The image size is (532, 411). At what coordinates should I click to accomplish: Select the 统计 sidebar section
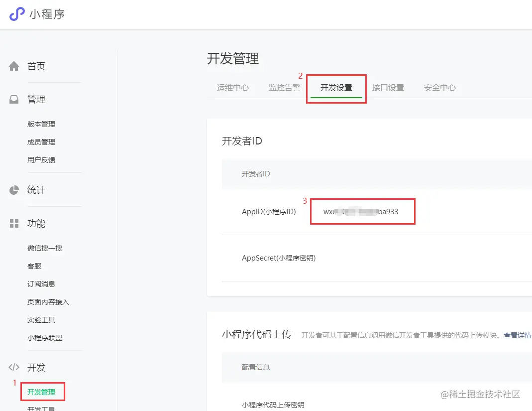36,190
